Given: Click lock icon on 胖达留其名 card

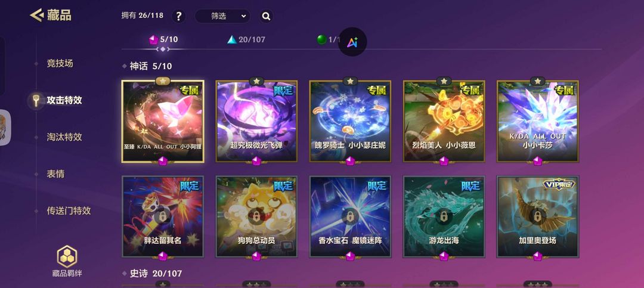Looking at the screenshot, I should pyautogui.click(x=163, y=216).
